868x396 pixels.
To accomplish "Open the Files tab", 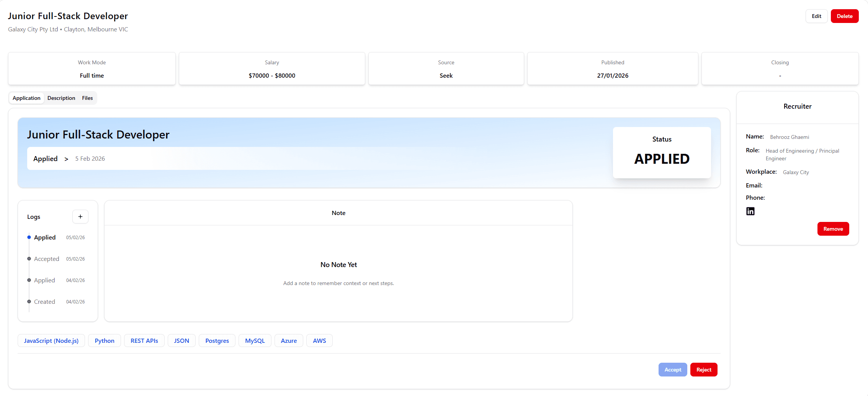I will [x=87, y=98].
